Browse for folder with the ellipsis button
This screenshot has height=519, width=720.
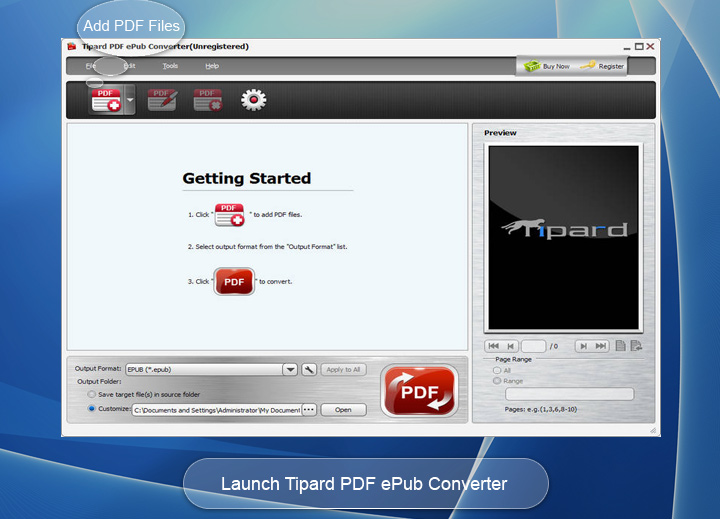coord(309,410)
